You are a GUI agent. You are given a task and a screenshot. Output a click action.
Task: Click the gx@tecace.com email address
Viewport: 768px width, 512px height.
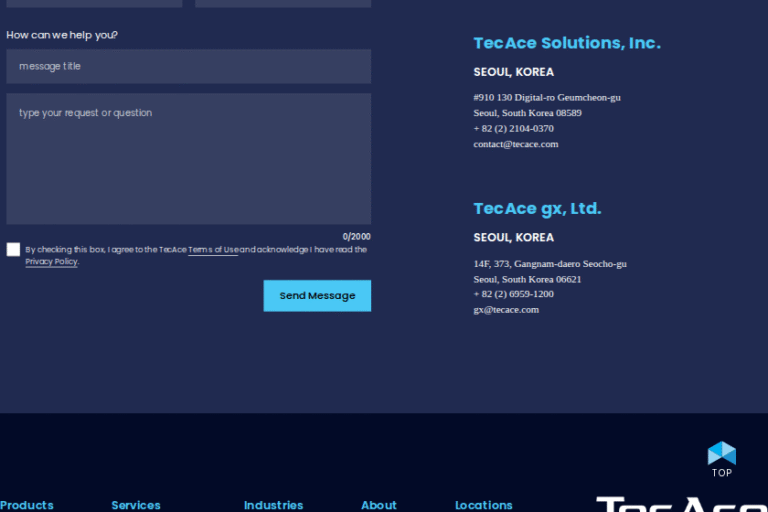506,310
